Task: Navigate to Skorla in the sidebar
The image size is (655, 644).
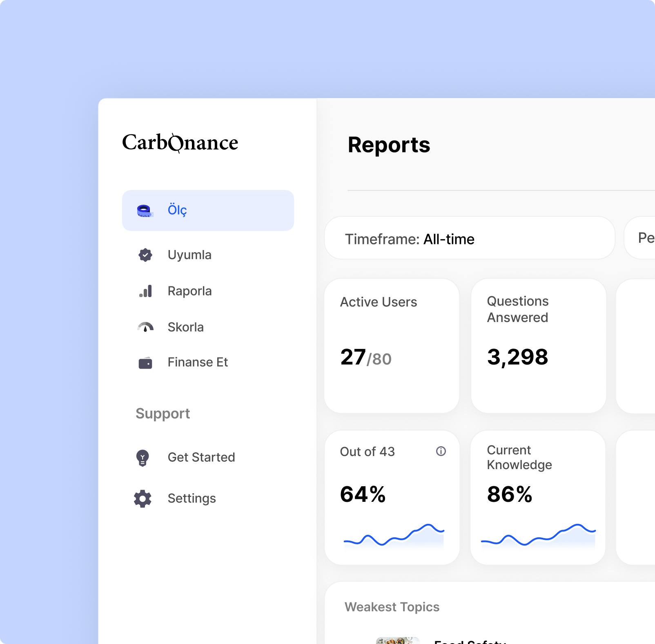Action: click(185, 327)
